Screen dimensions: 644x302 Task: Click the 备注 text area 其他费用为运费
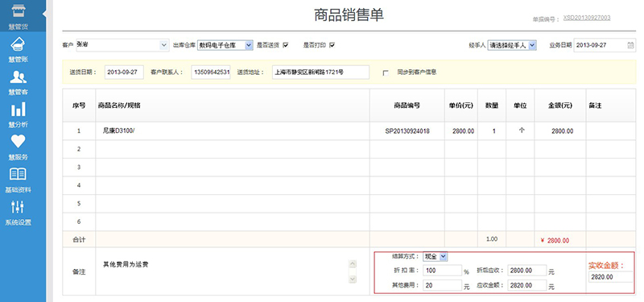(x=225, y=271)
